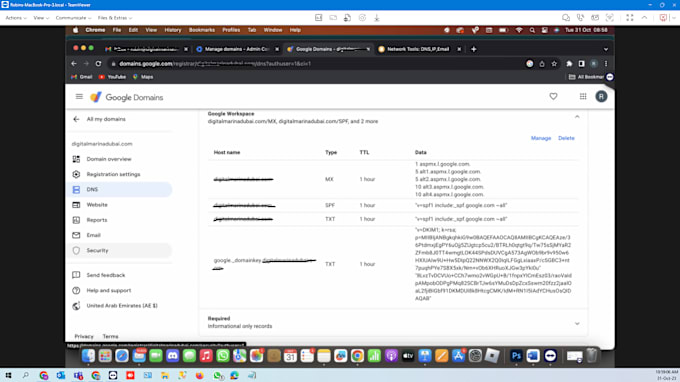Open the Wi-Fi status icon in menu bar
The width and height of the screenshot is (680, 382).
[x=519, y=30]
